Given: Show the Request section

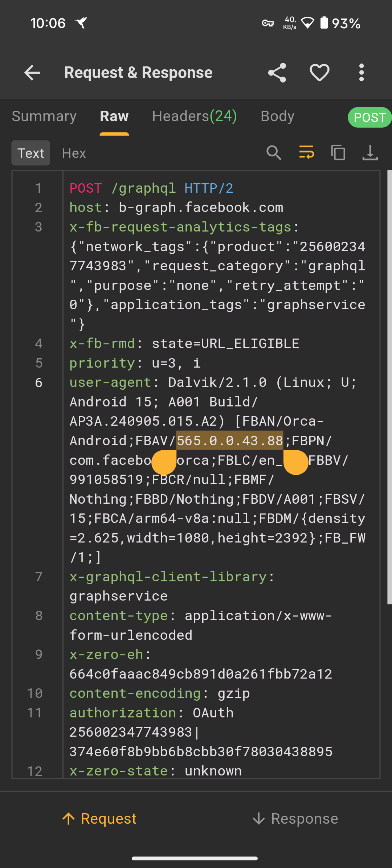Looking at the screenshot, I should click(x=99, y=819).
